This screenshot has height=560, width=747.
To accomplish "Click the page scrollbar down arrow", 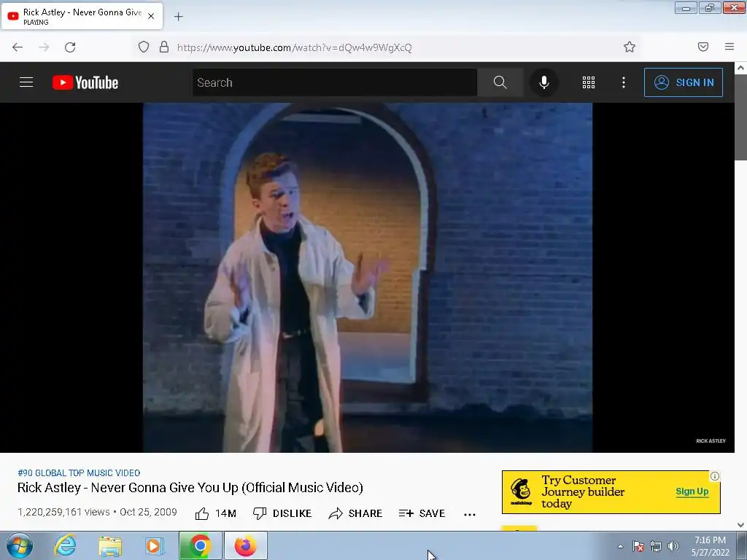I will [x=740, y=525].
